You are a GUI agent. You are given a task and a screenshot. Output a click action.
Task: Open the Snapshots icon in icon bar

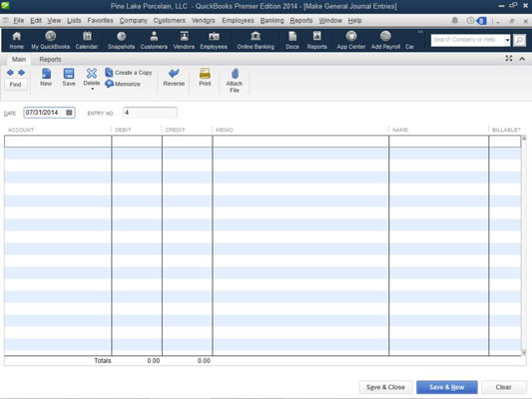(x=121, y=36)
